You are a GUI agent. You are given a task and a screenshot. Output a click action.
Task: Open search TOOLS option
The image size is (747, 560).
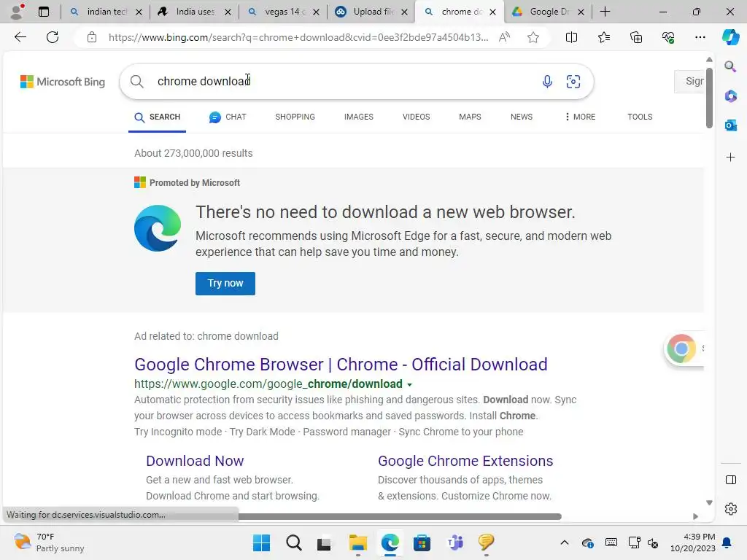[x=640, y=117]
